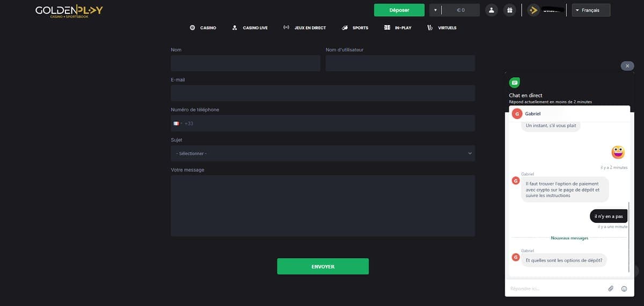Click Gabriel's avatar beside deposit options question

click(516, 257)
